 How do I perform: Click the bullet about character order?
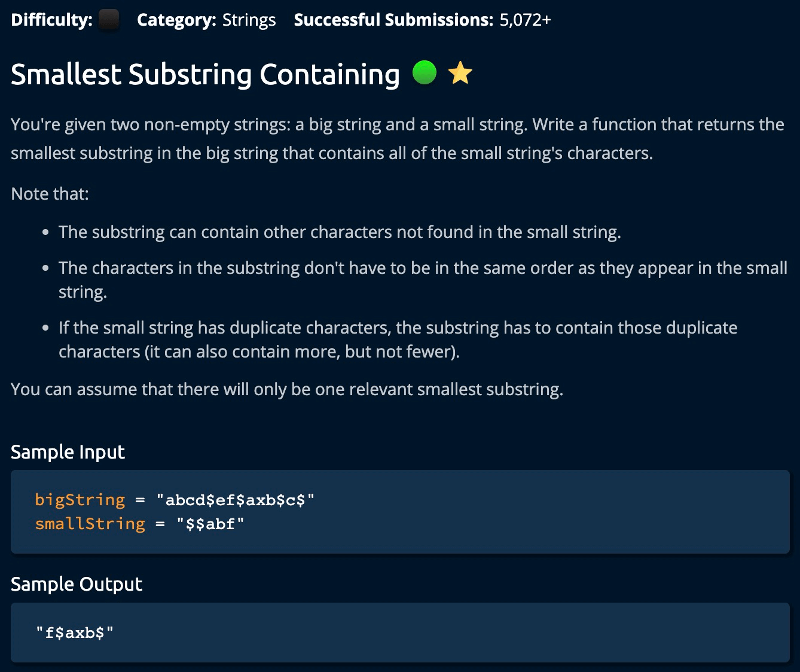click(x=422, y=279)
